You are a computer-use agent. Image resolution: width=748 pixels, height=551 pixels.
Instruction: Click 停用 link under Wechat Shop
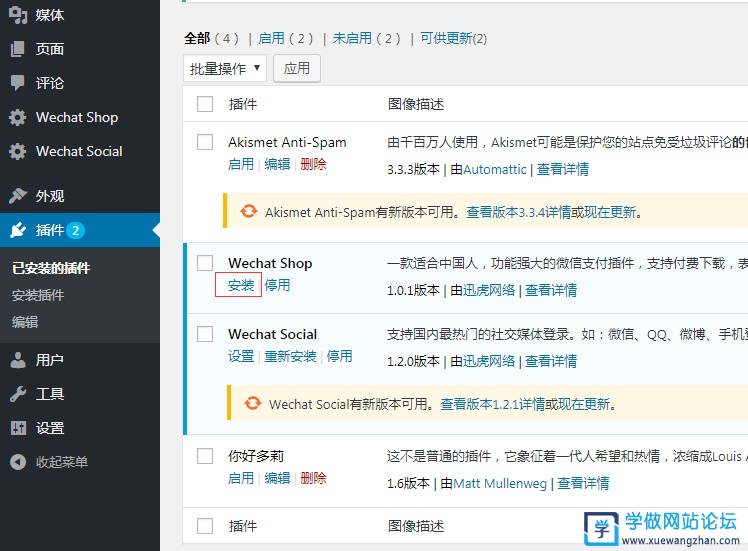coord(278,285)
